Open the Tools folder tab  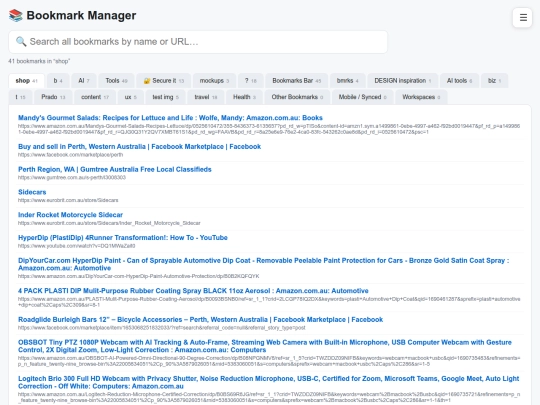116,81
